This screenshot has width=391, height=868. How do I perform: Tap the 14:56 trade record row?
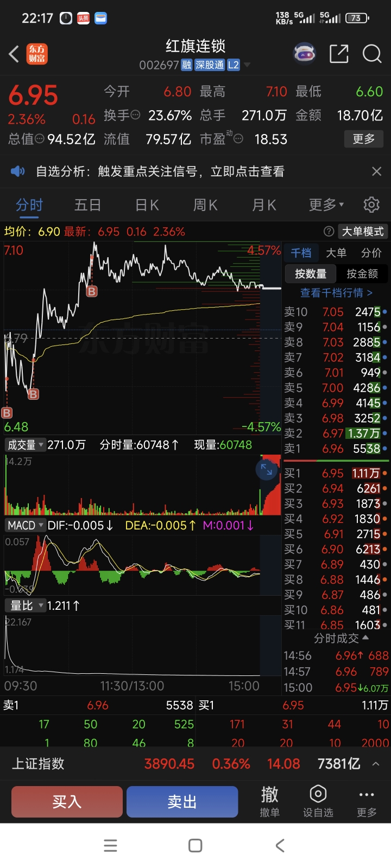(336, 655)
